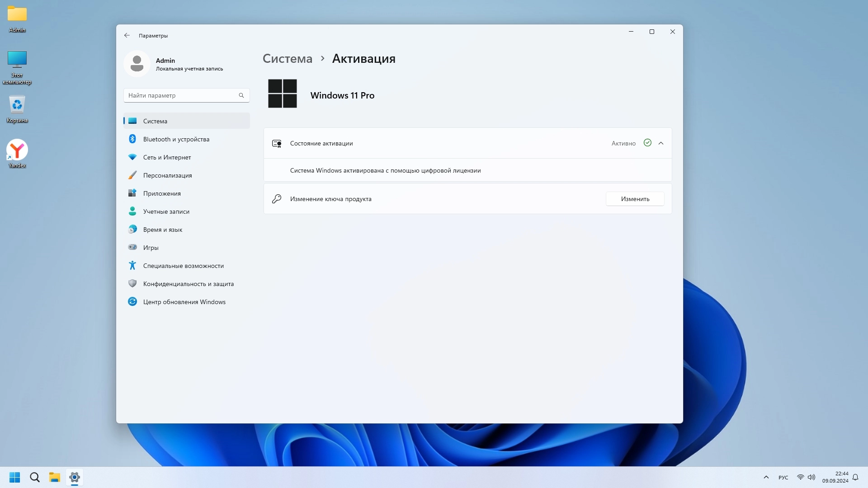The image size is (868, 488).
Task: Show hidden tray icons chevron
Action: click(766, 477)
